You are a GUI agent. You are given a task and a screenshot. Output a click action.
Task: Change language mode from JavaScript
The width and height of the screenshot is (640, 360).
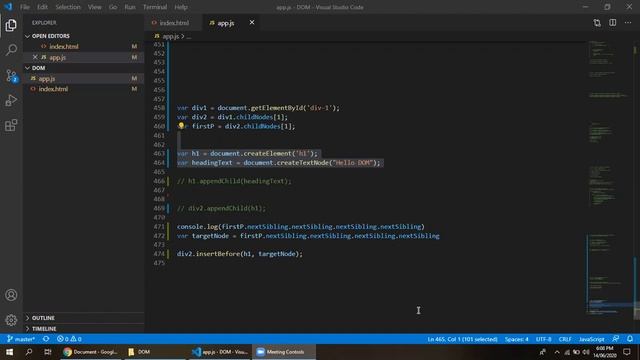[x=591, y=339]
